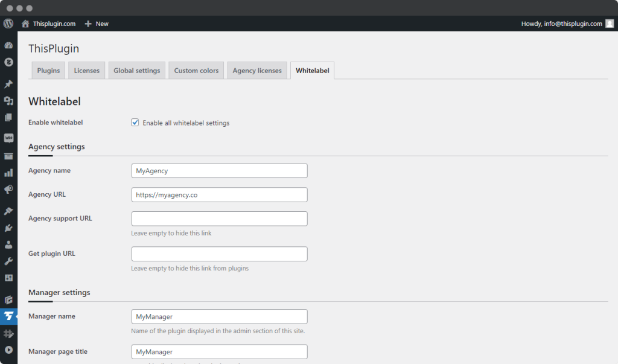Image resolution: width=618 pixels, height=364 pixels.
Task: Open the New item creation menu
Action: (96, 24)
